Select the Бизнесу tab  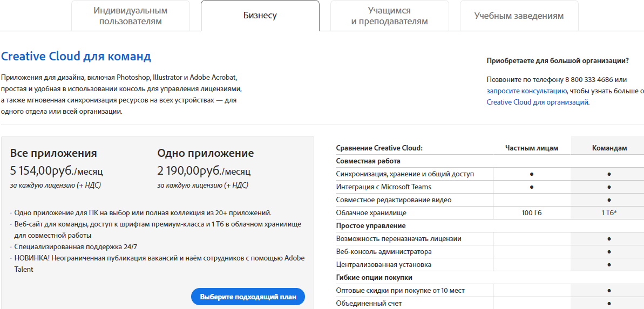point(260,16)
